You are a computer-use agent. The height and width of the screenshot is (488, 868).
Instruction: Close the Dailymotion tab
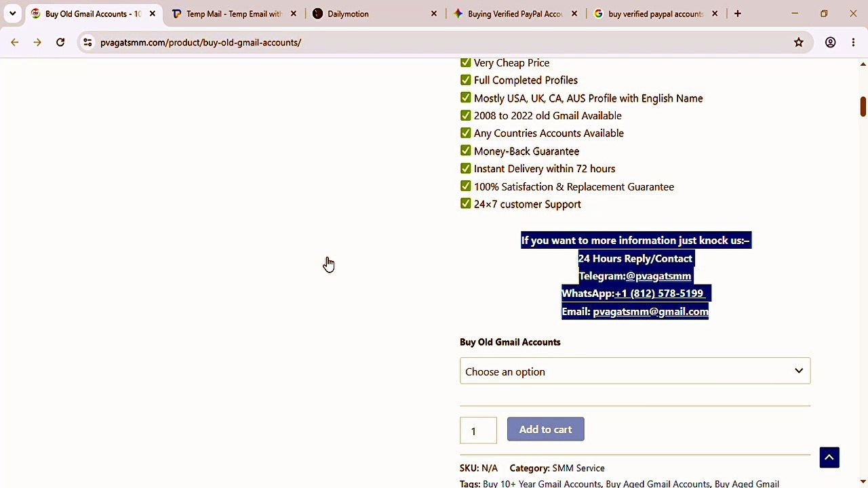click(434, 14)
